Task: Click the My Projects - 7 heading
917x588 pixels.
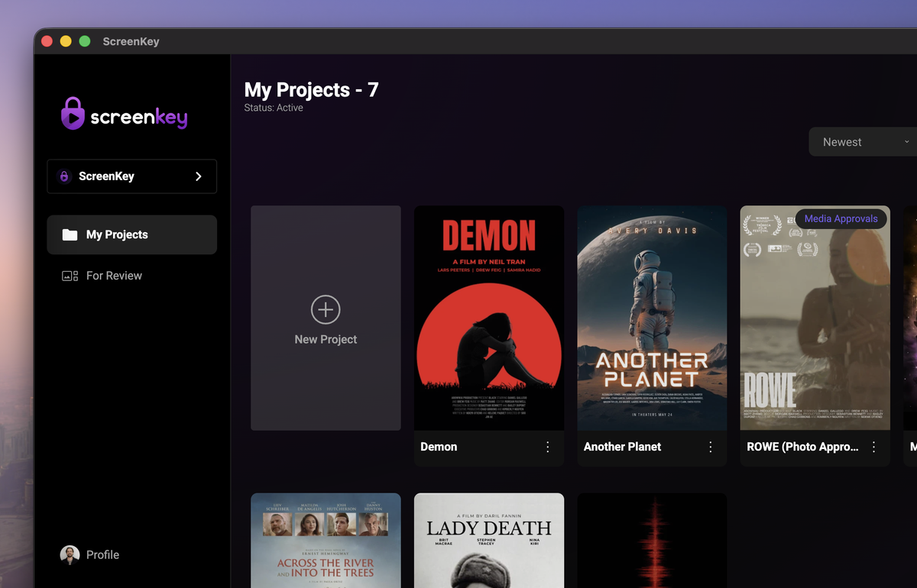Action: [x=311, y=89]
